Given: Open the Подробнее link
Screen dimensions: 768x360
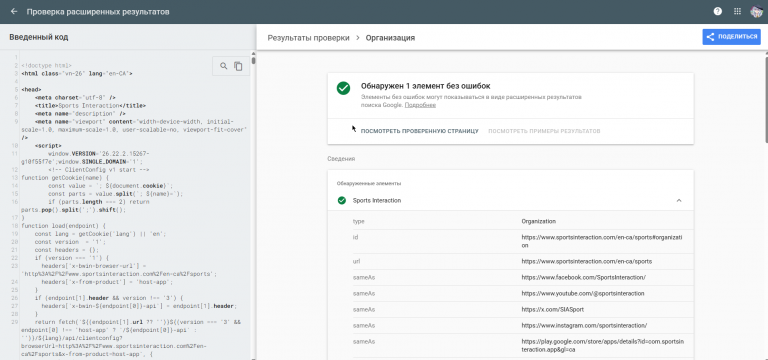Looking at the screenshot, I should coord(420,105).
